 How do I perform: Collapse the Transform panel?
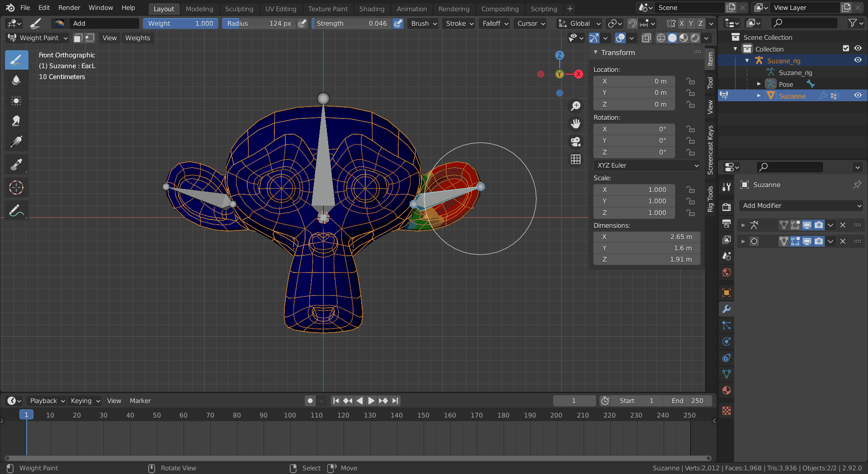pos(595,52)
